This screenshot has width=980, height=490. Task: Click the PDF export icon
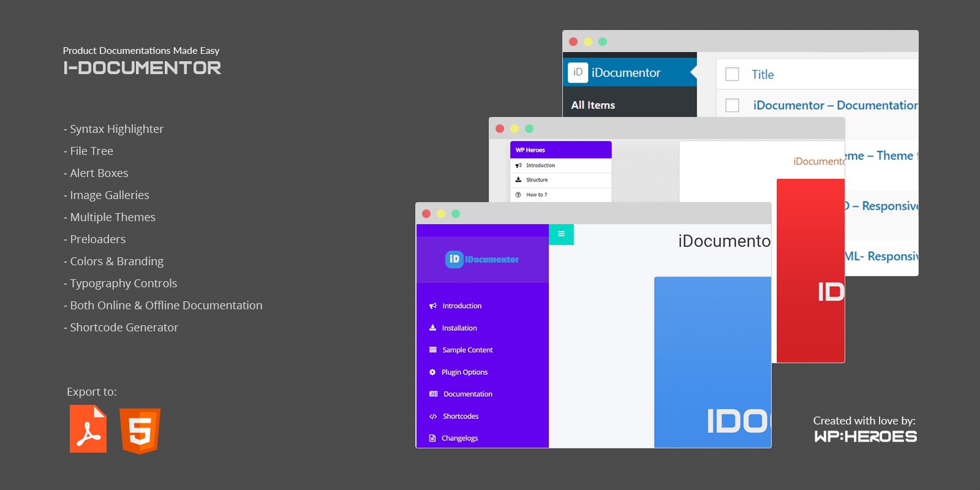(x=88, y=429)
